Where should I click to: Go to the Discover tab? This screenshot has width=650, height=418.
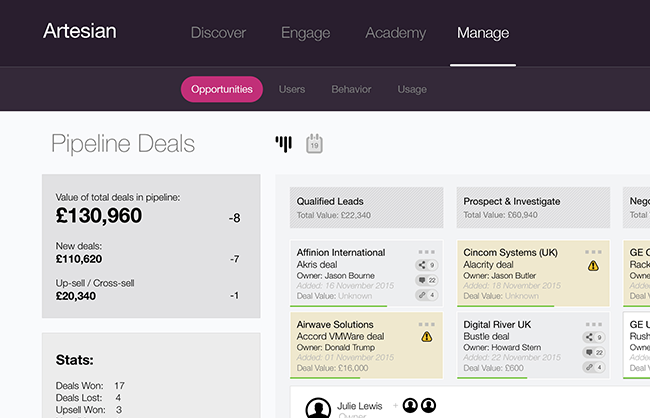[218, 33]
